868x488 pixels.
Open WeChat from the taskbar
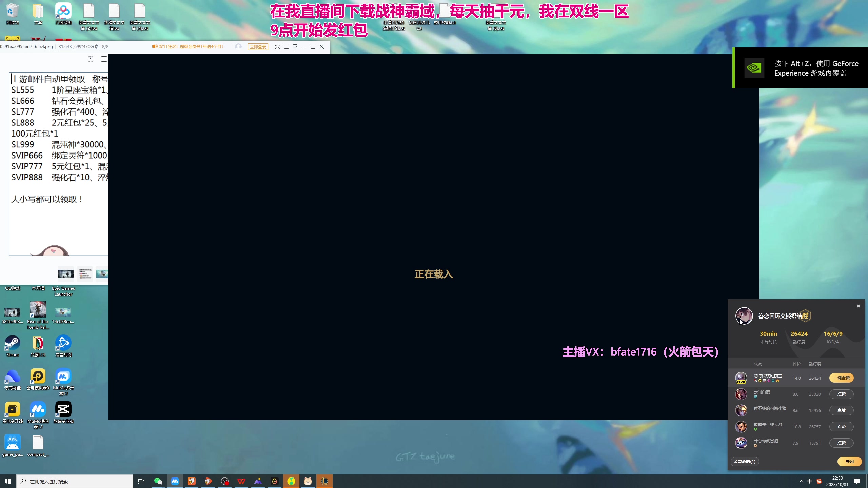click(x=158, y=481)
